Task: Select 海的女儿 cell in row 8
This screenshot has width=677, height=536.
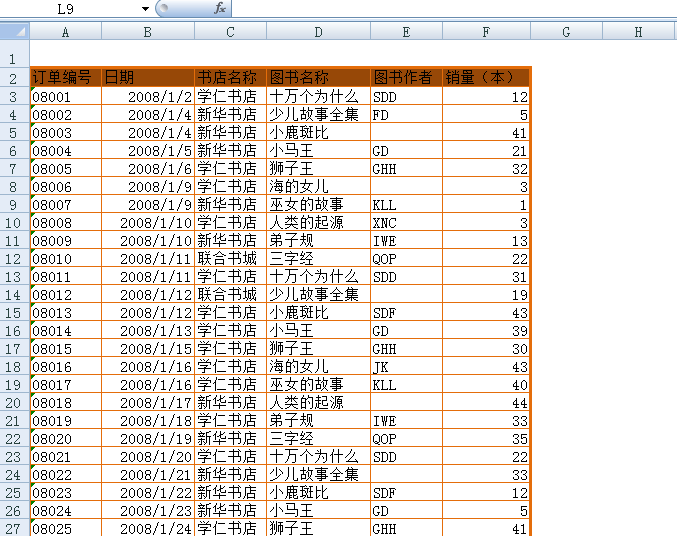Action: click(x=319, y=187)
